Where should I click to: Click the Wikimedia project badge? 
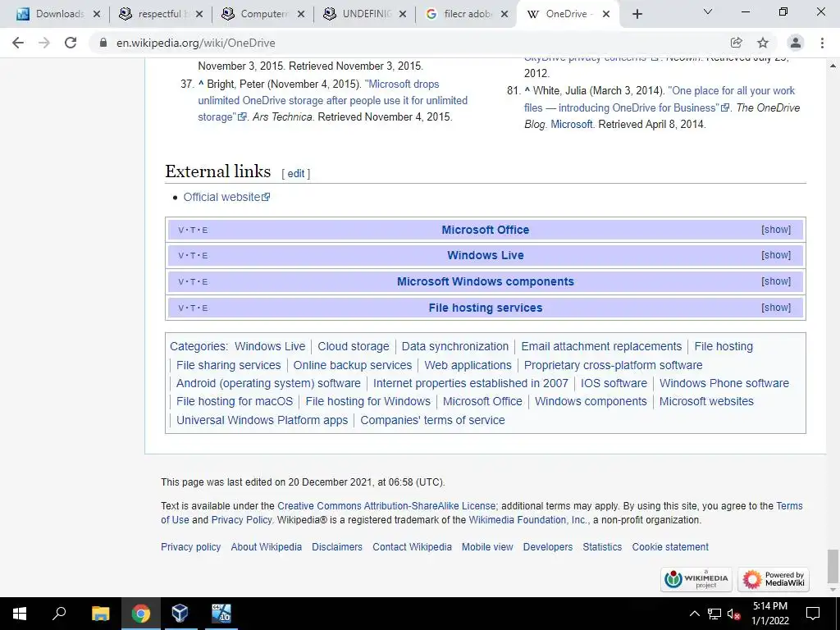pyautogui.click(x=696, y=580)
